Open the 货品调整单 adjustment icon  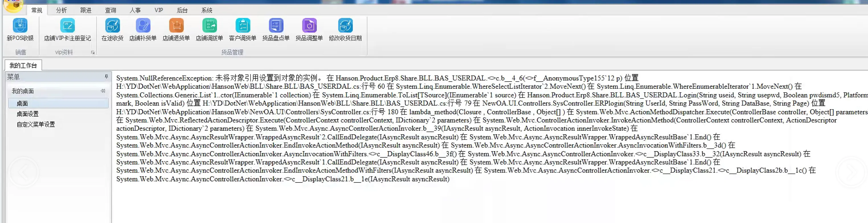pos(309,26)
